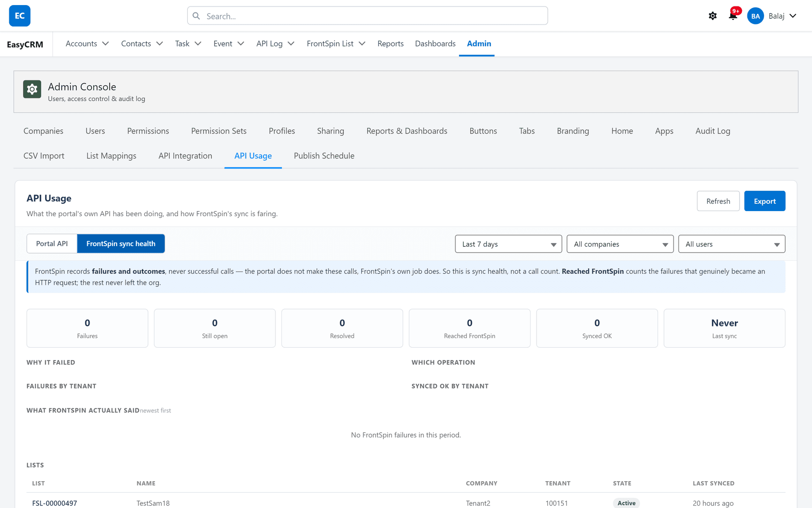Open the All users filter dropdown
The width and height of the screenshot is (812, 508).
(x=732, y=244)
